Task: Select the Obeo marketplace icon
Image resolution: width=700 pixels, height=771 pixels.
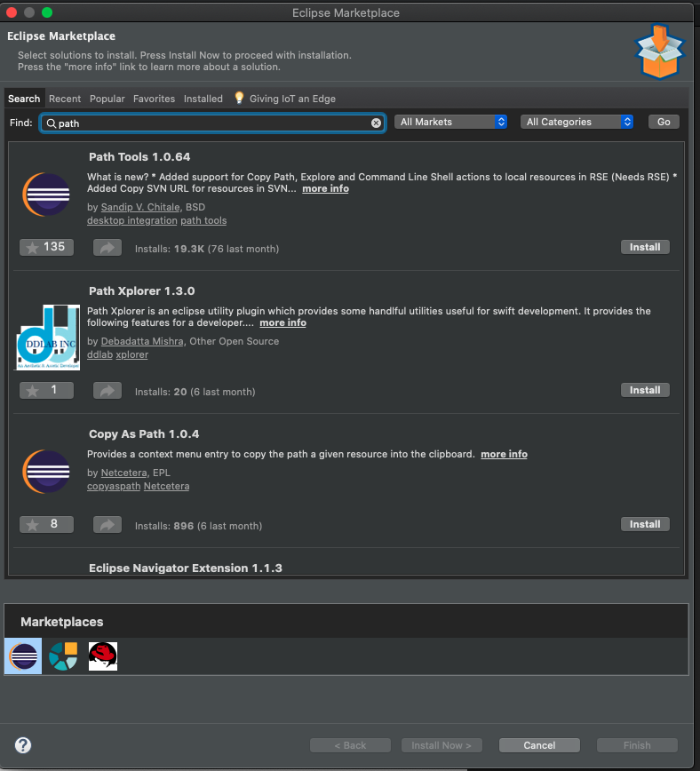Action: [63, 656]
